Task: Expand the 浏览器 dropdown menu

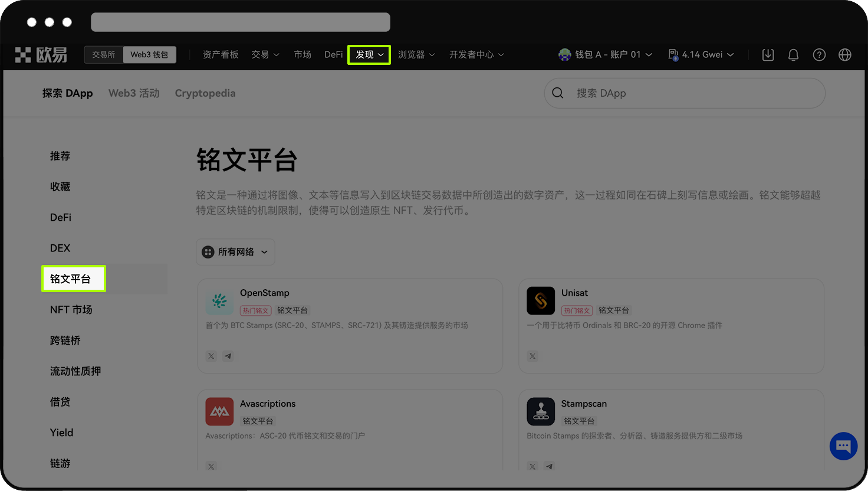Action: [416, 55]
